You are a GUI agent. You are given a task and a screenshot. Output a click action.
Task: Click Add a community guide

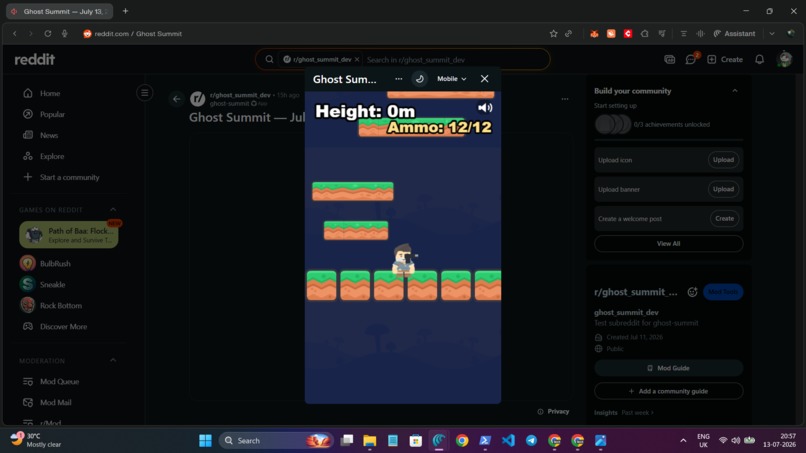tap(668, 391)
